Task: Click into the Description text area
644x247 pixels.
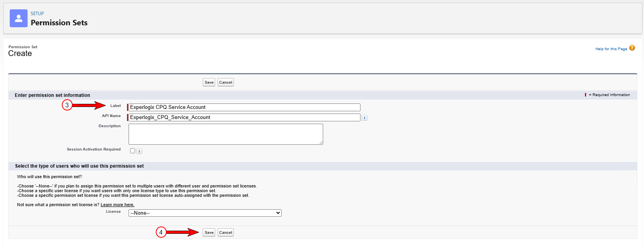Action: tap(226, 134)
